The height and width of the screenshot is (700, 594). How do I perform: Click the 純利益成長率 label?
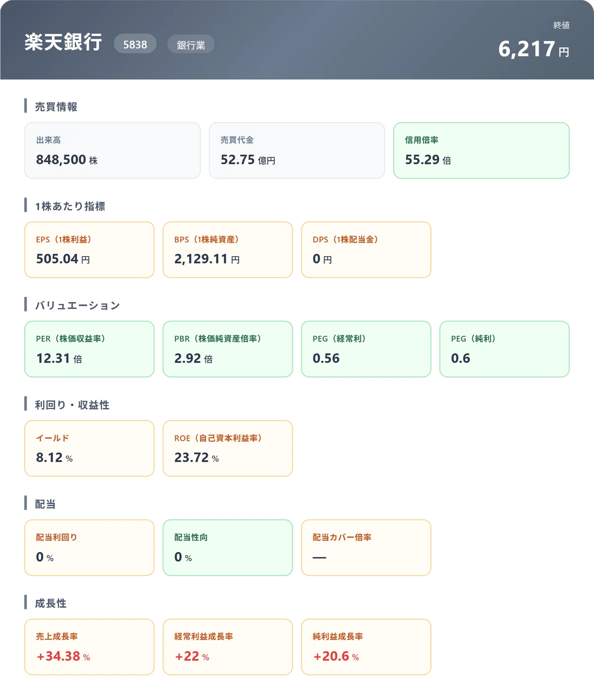(338, 637)
